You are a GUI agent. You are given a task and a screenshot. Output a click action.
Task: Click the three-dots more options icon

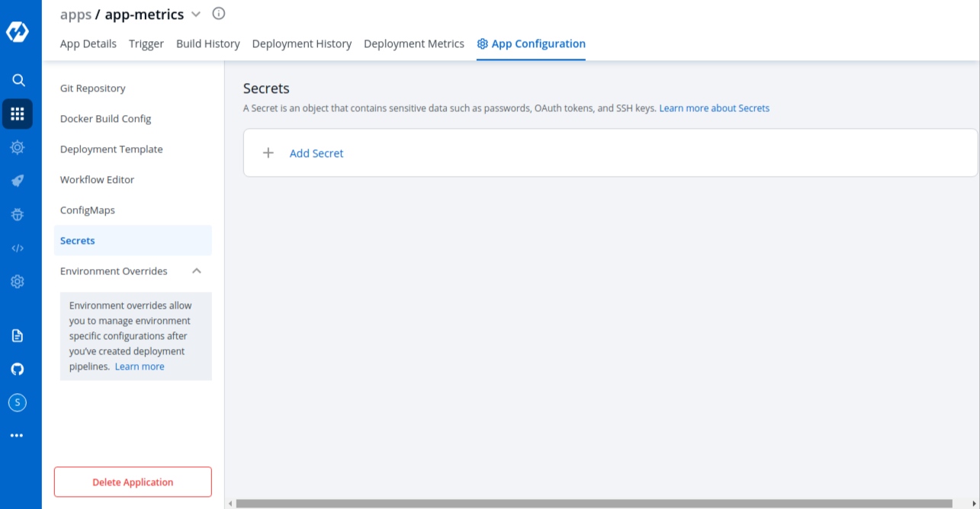pyautogui.click(x=18, y=436)
